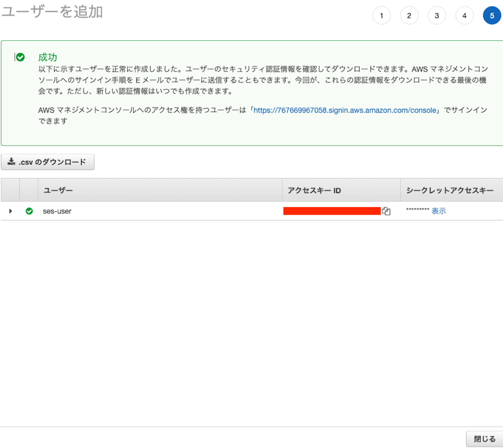Open the AWS console sign-in URL
This screenshot has width=503, height=448.
coord(345,110)
